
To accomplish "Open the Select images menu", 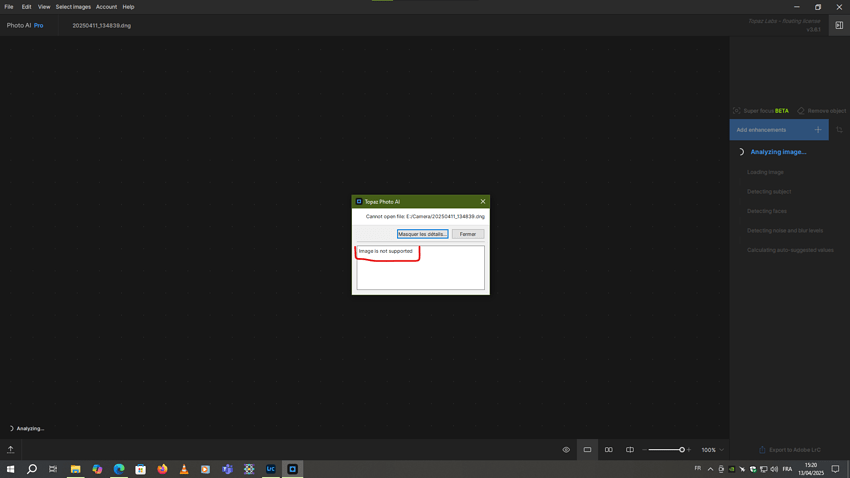I will click(73, 7).
